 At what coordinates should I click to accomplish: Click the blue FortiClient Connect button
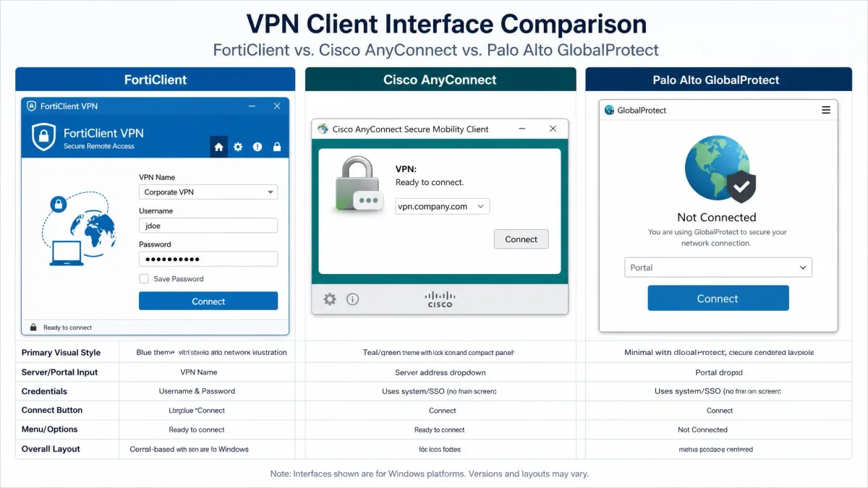pos(208,301)
